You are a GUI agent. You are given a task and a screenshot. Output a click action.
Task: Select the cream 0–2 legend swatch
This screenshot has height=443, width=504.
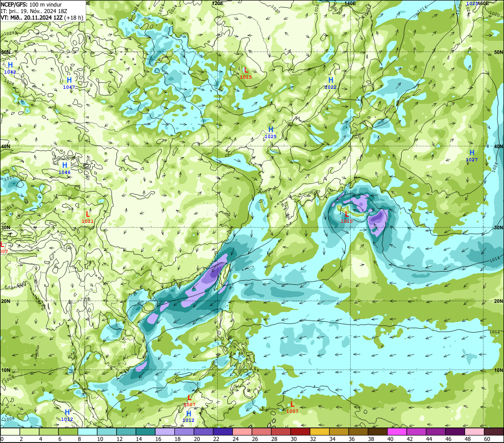pyautogui.click(x=10, y=431)
